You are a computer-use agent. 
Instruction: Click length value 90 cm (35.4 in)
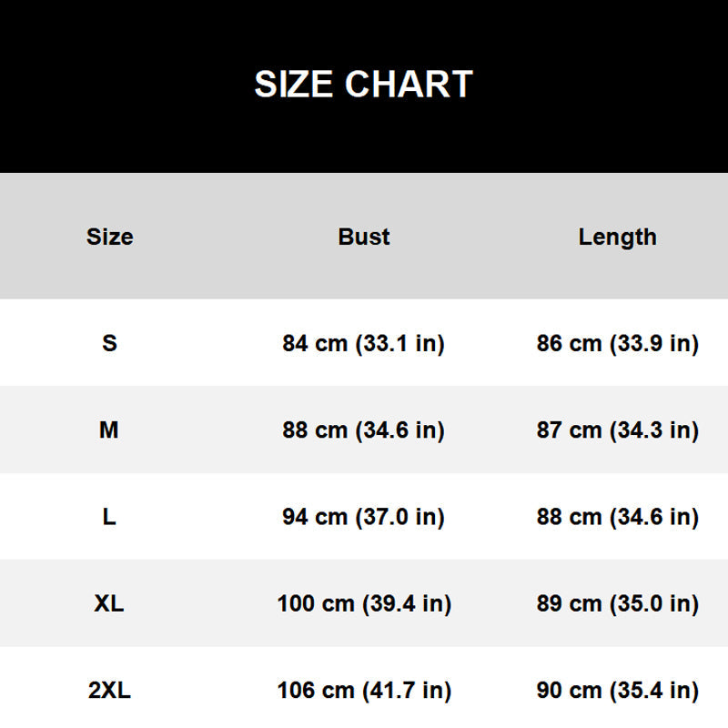(x=617, y=690)
